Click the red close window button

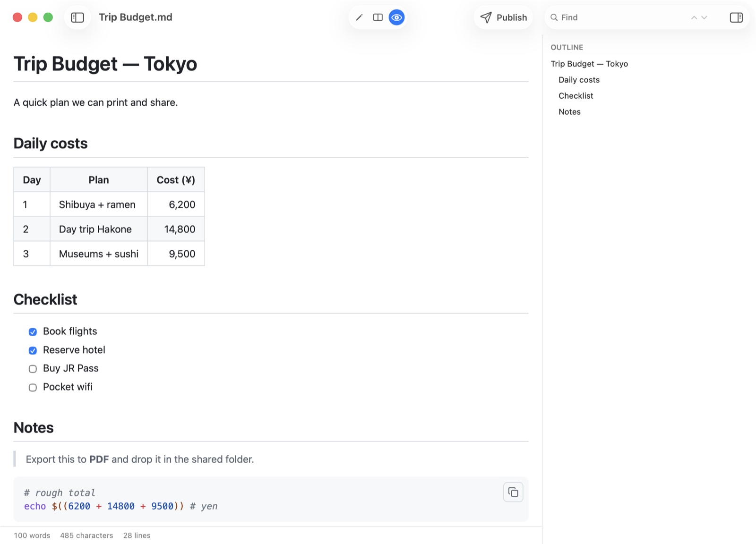click(17, 17)
